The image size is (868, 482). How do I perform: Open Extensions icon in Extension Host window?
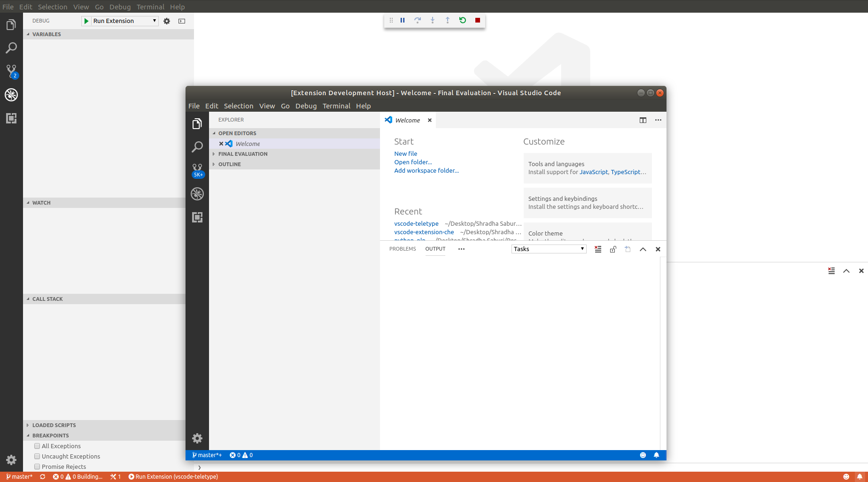click(197, 217)
